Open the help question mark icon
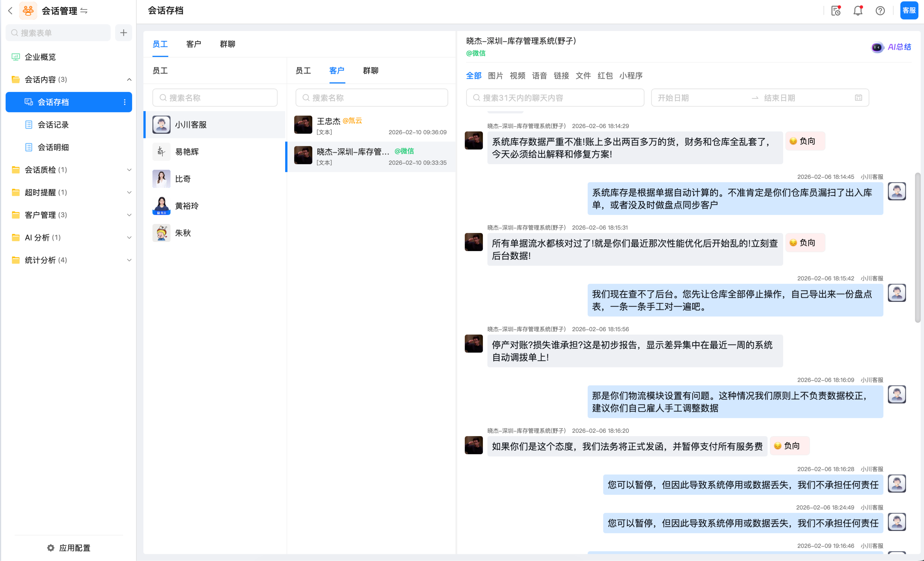This screenshot has width=924, height=561. click(880, 11)
